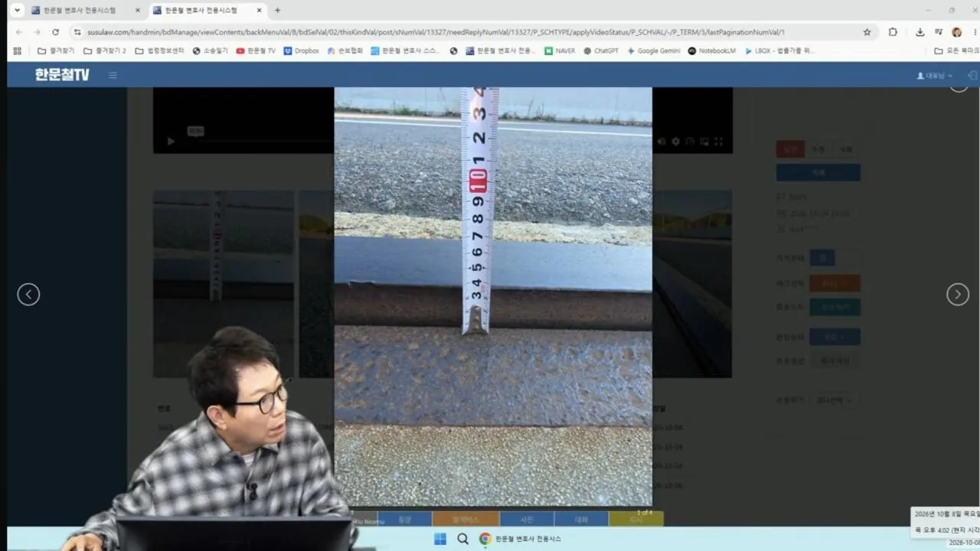Viewport: 980px width, 551px height.
Task: Open the 법령정보센터 bookmarks folder
Action: click(x=159, y=51)
